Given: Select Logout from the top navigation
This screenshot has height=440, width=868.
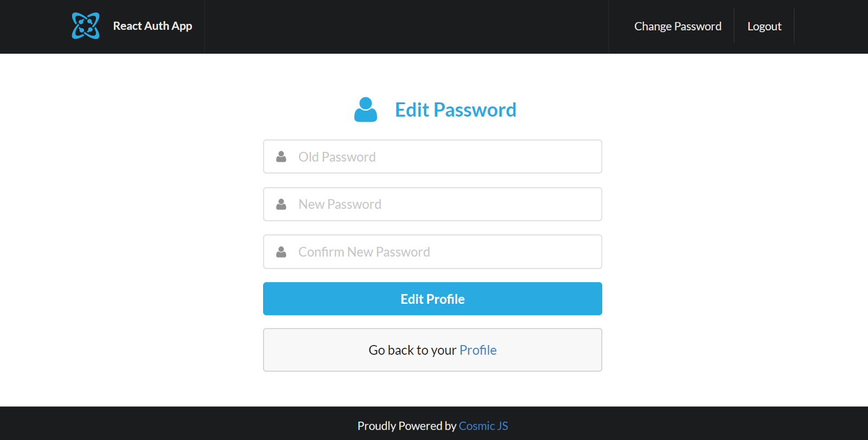Looking at the screenshot, I should click(x=764, y=27).
